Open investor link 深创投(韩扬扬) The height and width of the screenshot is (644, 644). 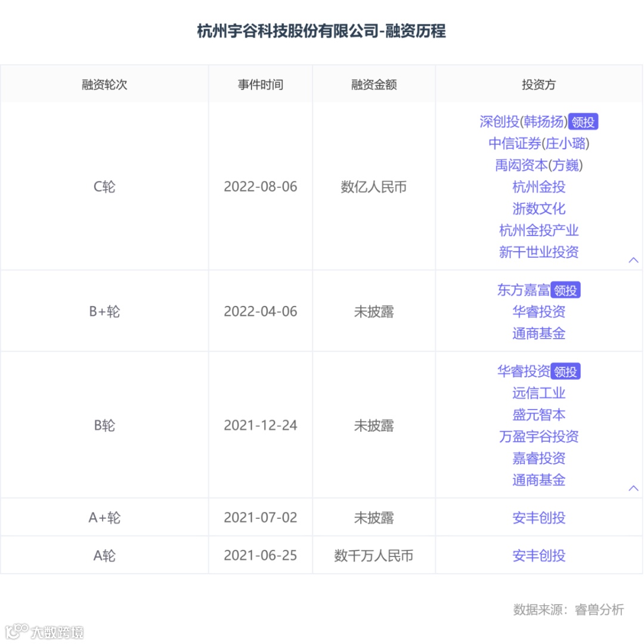click(x=524, y=122)
